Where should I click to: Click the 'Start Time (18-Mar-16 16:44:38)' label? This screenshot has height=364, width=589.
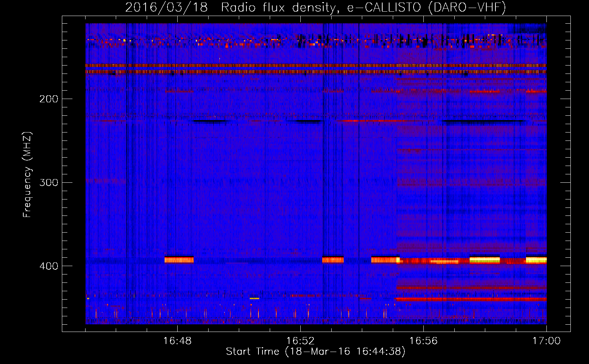(x=316, y=352)
